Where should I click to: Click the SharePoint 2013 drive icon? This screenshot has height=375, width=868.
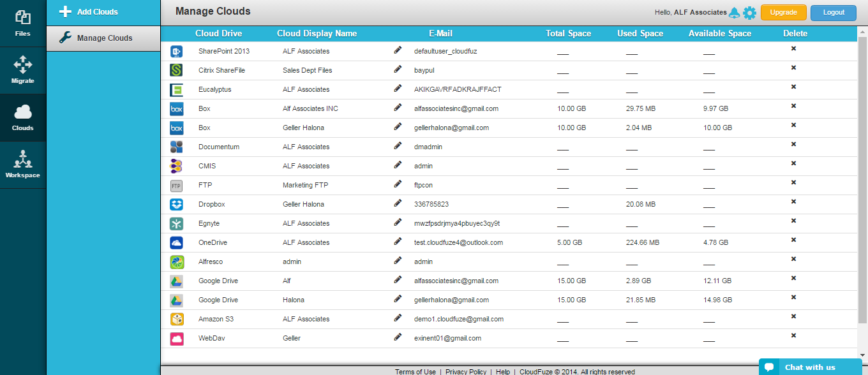[177, 52]
